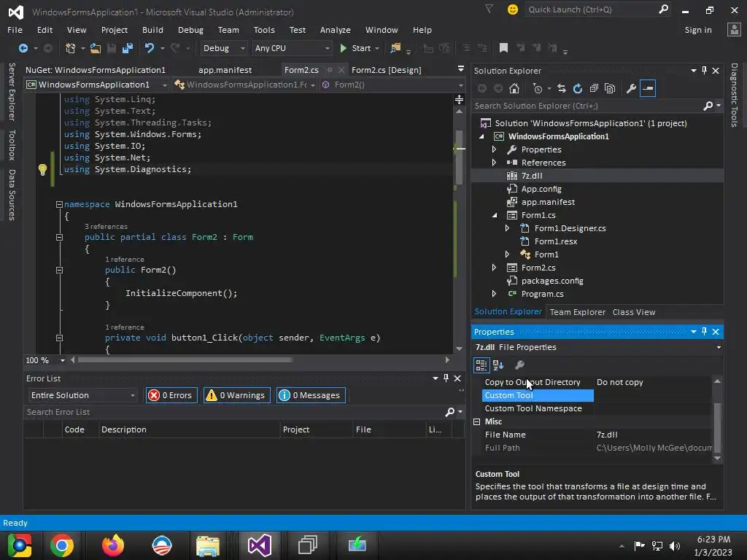Screen dimensions: 747x560
Task: Close the Error List panel
Action: click(457, 378)
